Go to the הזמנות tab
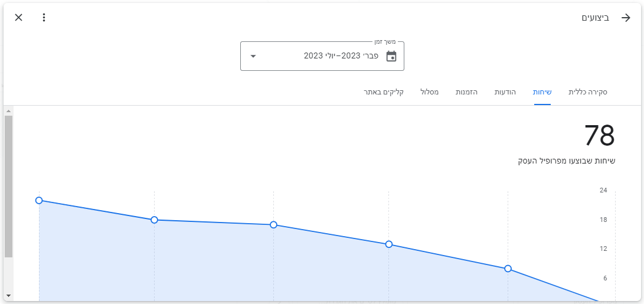644x304 pixels. click(466, 93)
